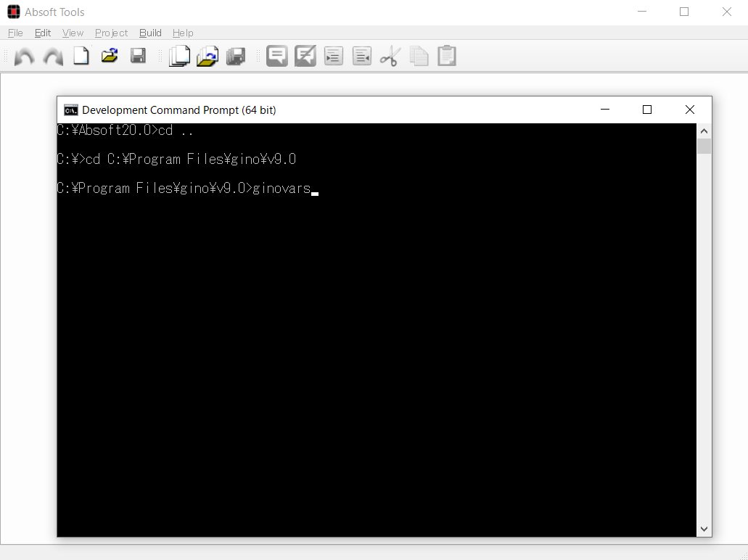This screenshot has width=748, height=560.
Task: Click the Command Prompt window's console icon
Action: point(70,110)
